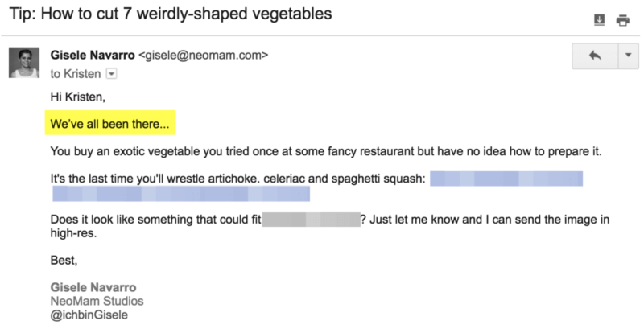Click the reply arrow button
This screenshot has height=333, width=644.
click(595, 55)
